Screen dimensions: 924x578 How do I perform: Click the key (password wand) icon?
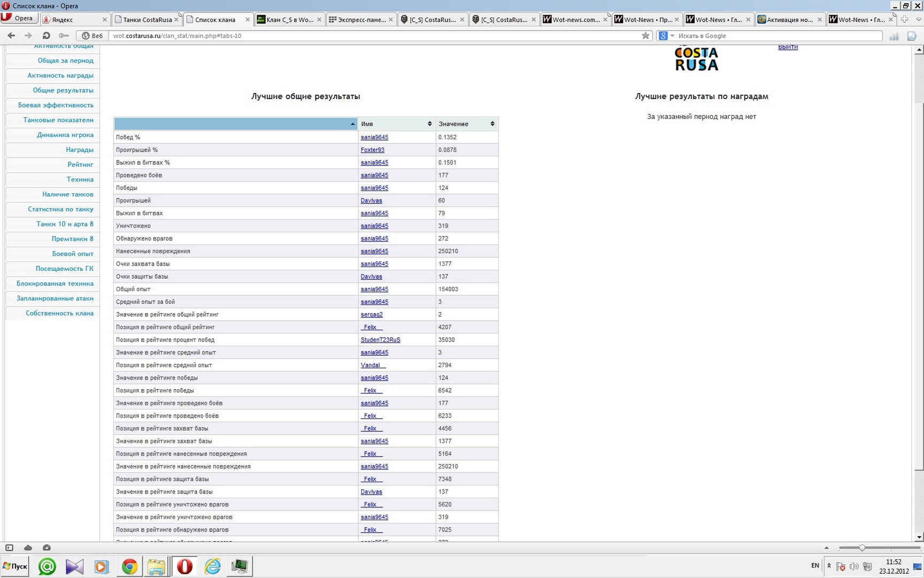pos(64,35)
